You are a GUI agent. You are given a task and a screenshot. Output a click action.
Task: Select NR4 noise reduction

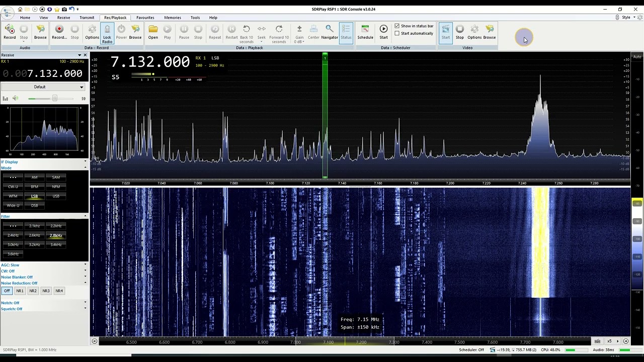click(59, 291)
